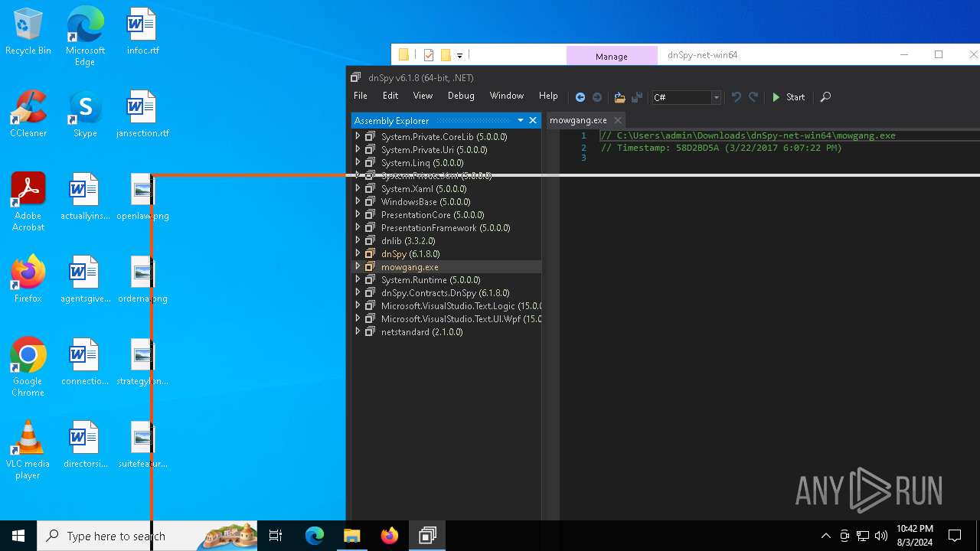The image size is (980, 551).
Task: Select dnSpy.Contracts.DnSpy (6.1.8.0) assembly
Action: point(445,293)
